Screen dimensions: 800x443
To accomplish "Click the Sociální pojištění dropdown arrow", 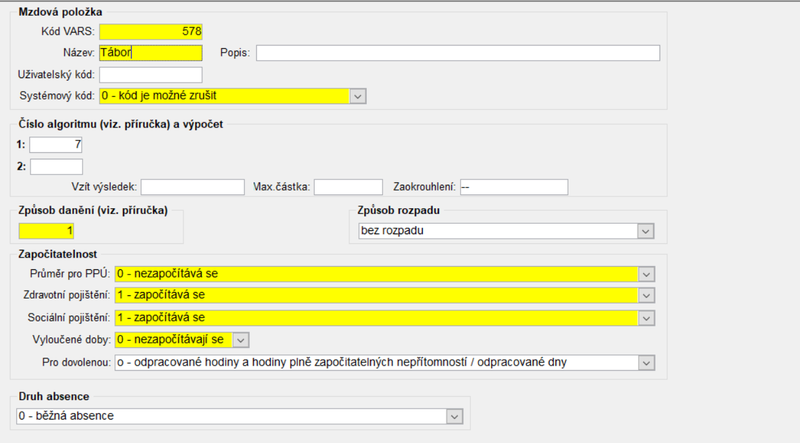I will pyautogui.click(x=646, y=318).
